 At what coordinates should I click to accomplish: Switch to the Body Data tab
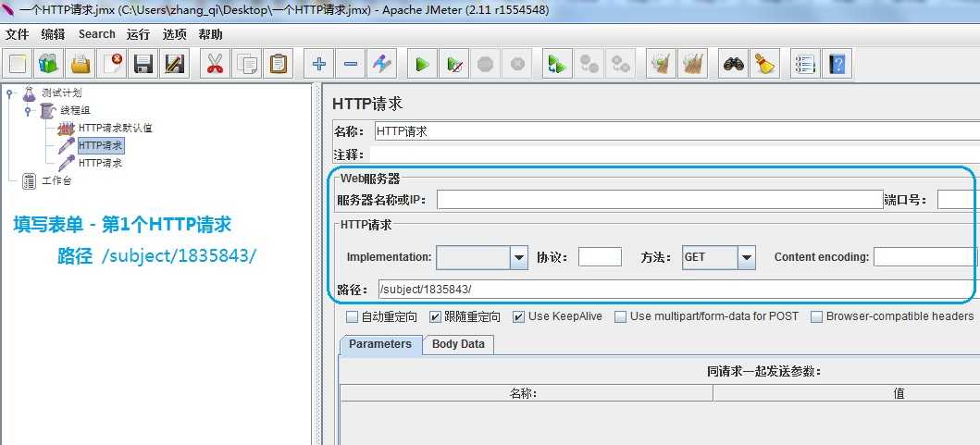[458, 344]
